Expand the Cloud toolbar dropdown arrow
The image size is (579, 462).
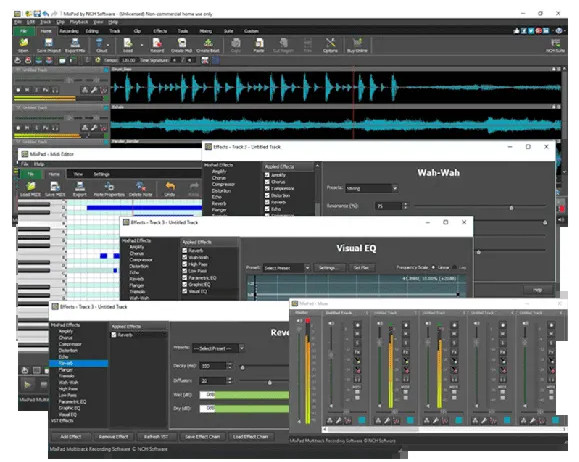(108, 45)
